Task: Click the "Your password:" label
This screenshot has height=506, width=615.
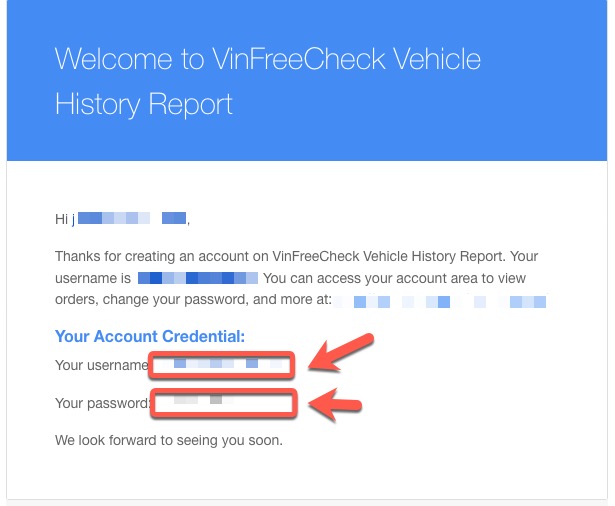Action: point(103,403)
